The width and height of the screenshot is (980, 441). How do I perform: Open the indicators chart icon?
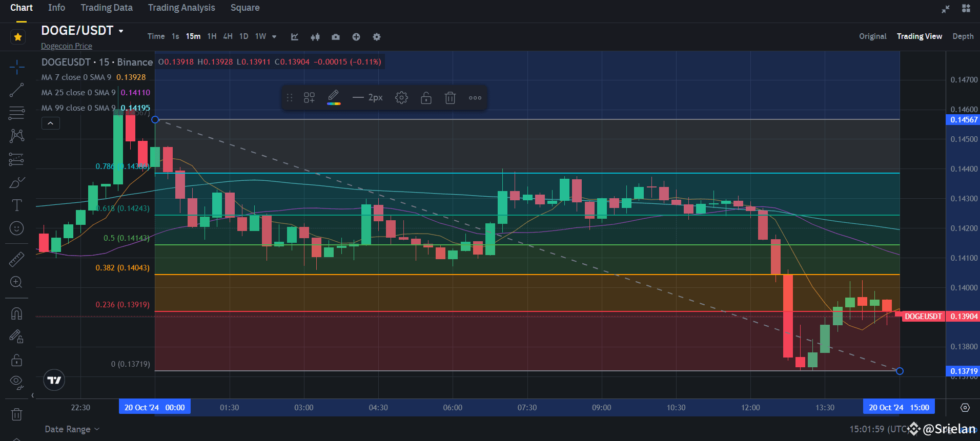[295, 37]
